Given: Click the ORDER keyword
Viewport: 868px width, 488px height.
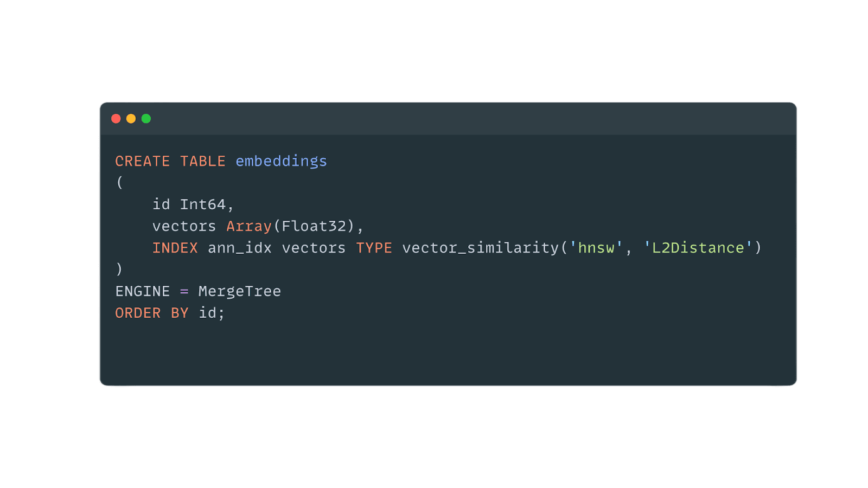Looking at the screenshot, I should point(138,313).
